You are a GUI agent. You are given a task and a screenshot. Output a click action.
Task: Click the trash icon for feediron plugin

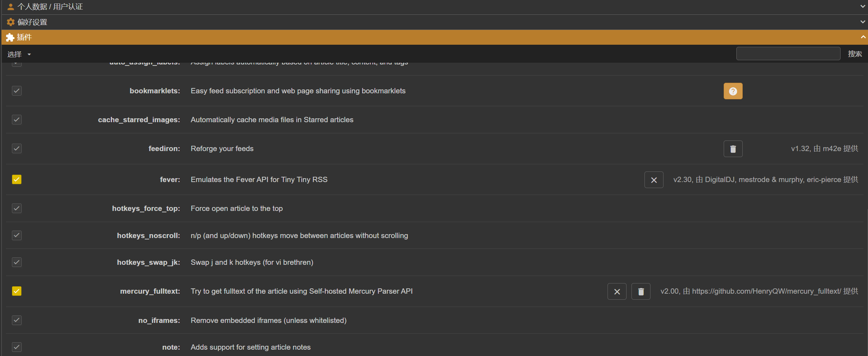(x=733, y=149)
